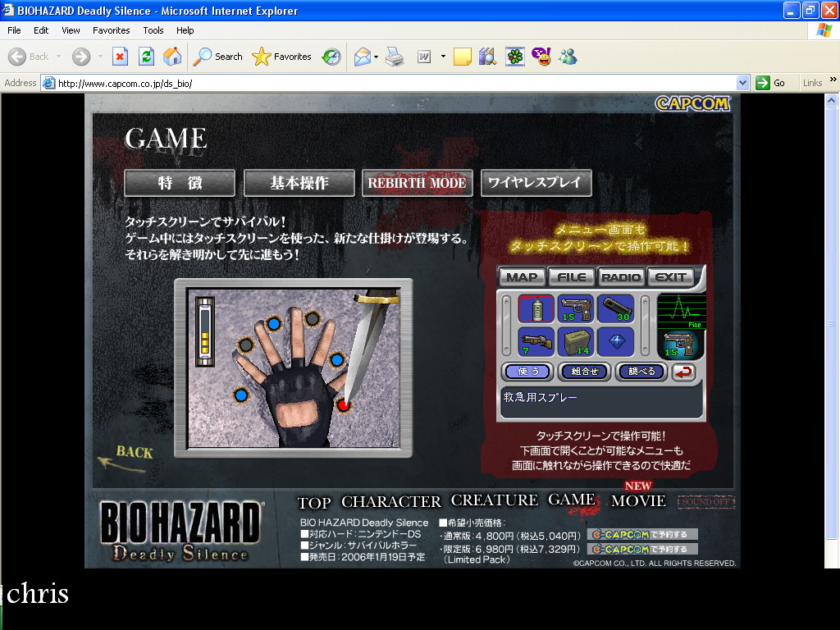Screen dimensions: 840x630
Task: Switch to the REBIRTH MODE tab
Action: pyautogui.click(x=417, y=183)
